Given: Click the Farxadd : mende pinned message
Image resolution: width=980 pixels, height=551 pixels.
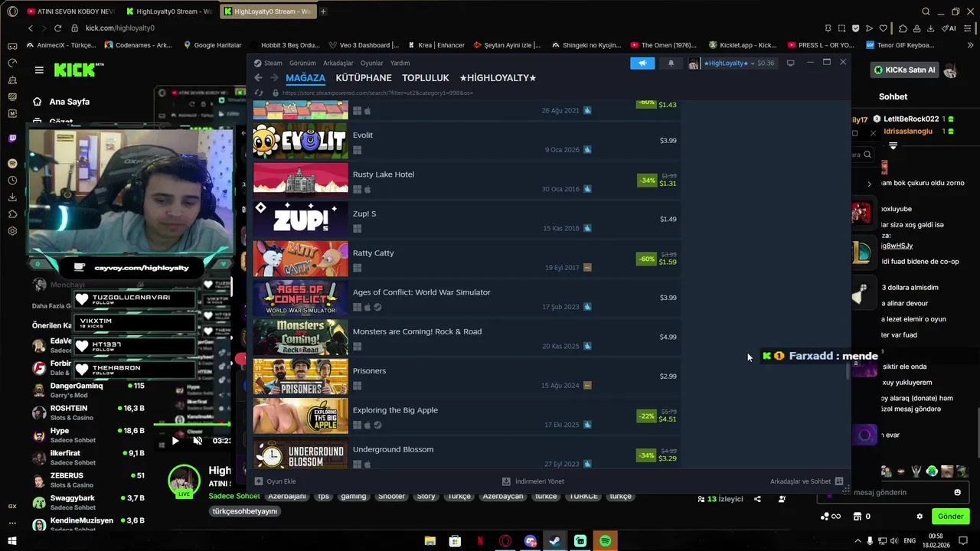Looking at the screenshot, I should pyautogui.click(x=819, y=356).
